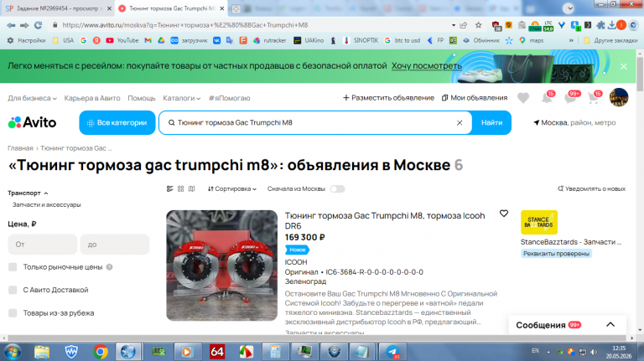
Task: Click the Windows Start button
Action: [13, 352]
